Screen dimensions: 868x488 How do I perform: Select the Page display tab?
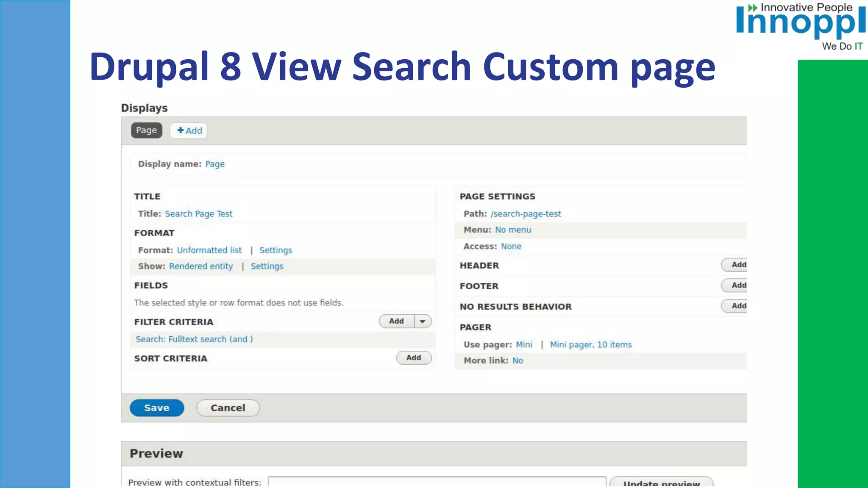(146, 130)
